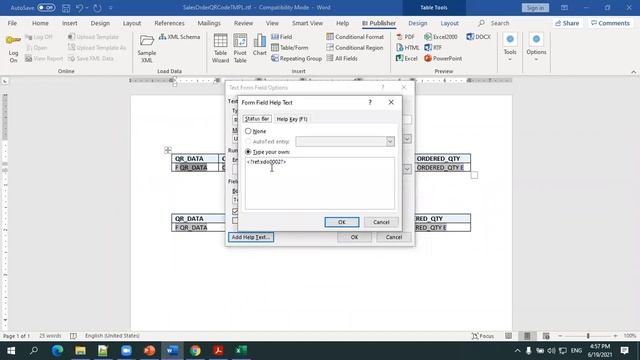Screen dimensions: 640x360
Task: Toggle AutoSave switch
Action: 46,8
